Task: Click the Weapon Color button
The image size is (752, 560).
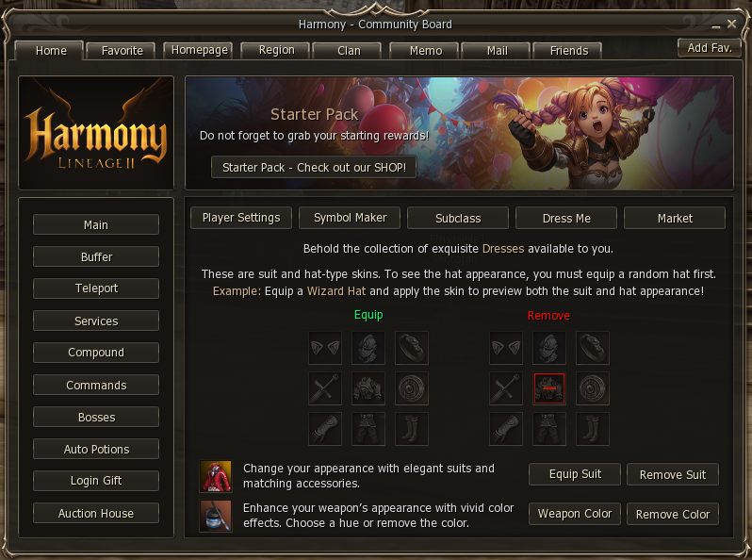Action: tap(575, 514)
